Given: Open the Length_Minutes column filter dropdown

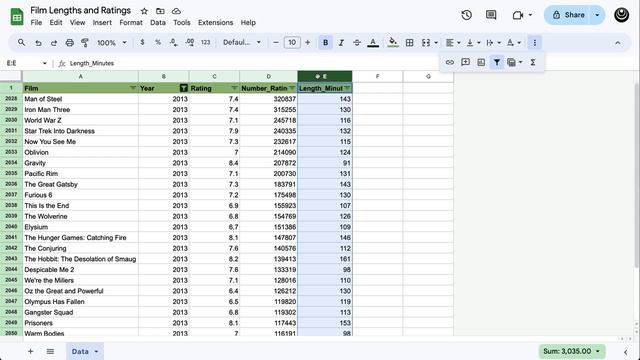Looking at the screenshot, I should [347, 88].
